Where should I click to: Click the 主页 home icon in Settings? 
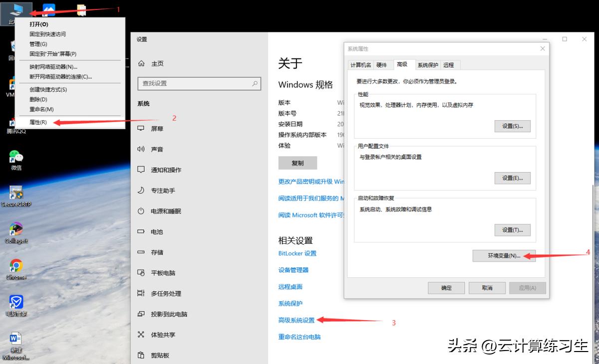point(141,63)
